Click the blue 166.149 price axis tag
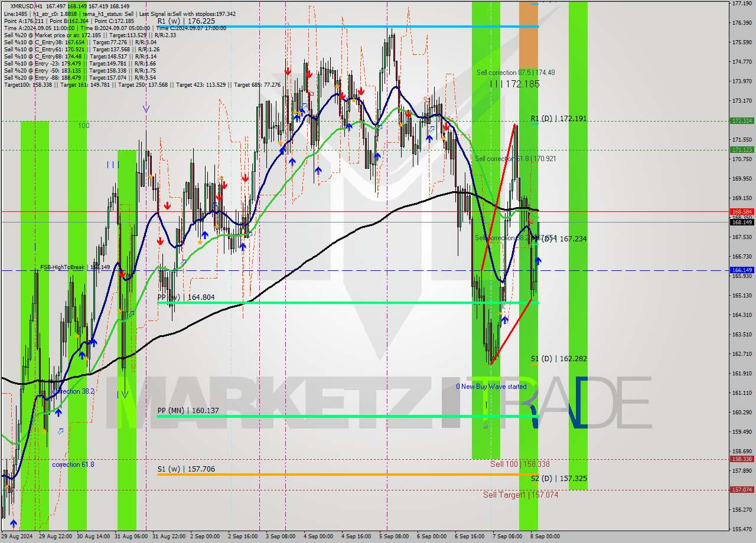This screenshot has width=756, height=543. click(x=742, y=270)
